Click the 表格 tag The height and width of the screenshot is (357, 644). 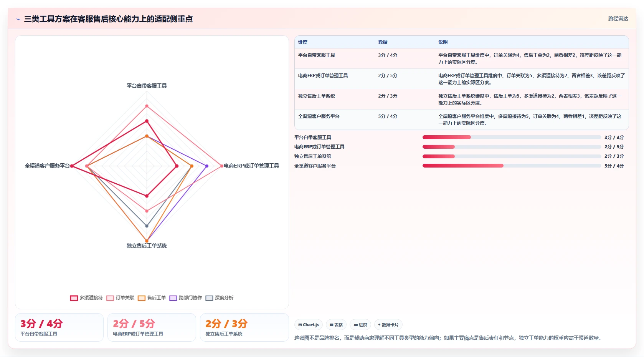point(336,325)
